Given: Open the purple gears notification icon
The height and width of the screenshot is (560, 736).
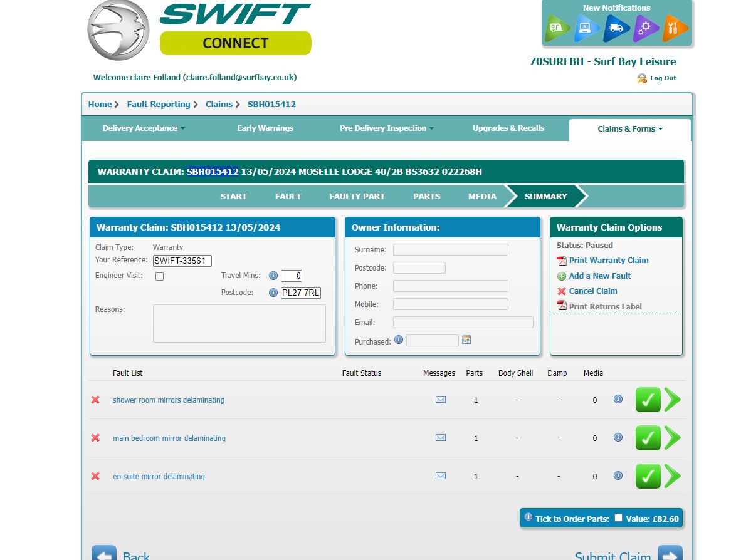Looking at the screenshot, I should point(645,28).
